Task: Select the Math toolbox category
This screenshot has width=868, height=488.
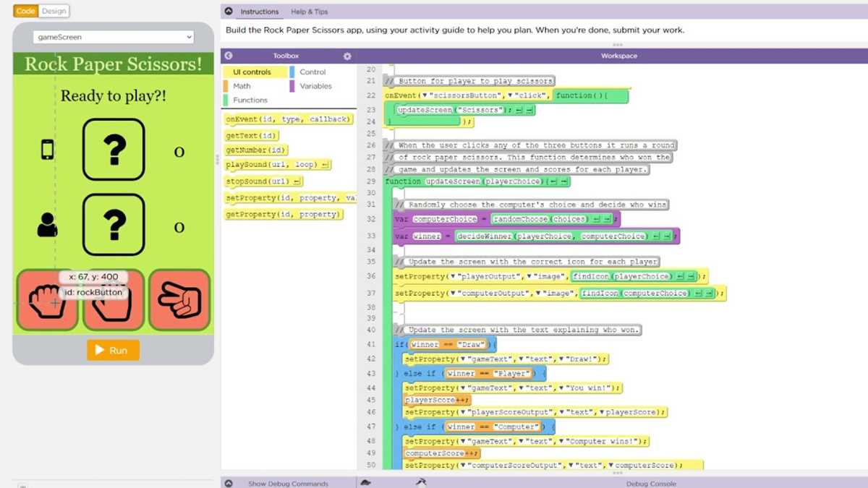Action: (242, 86)
